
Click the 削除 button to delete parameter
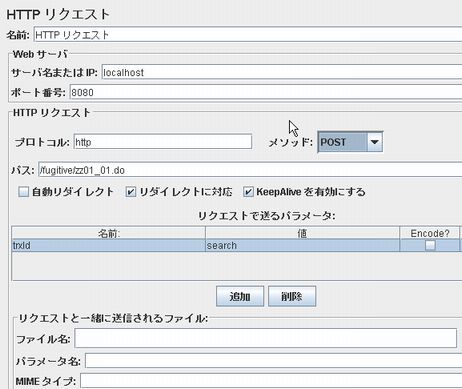[292, 296]
